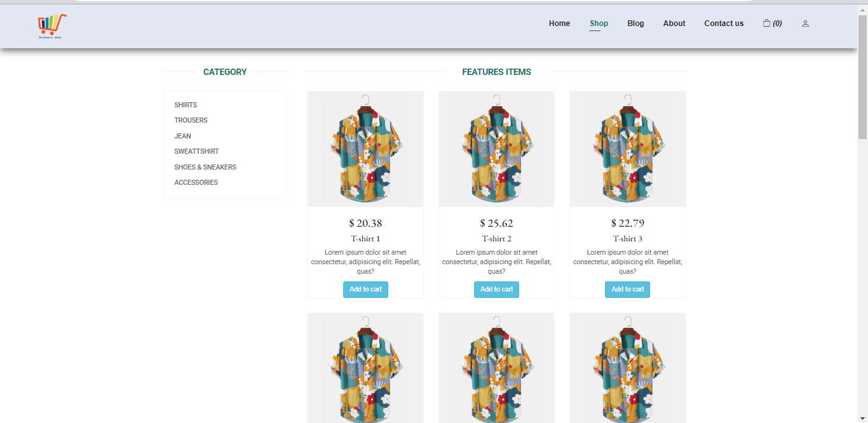
Task: Open the About page
Action: click(674, 23)
